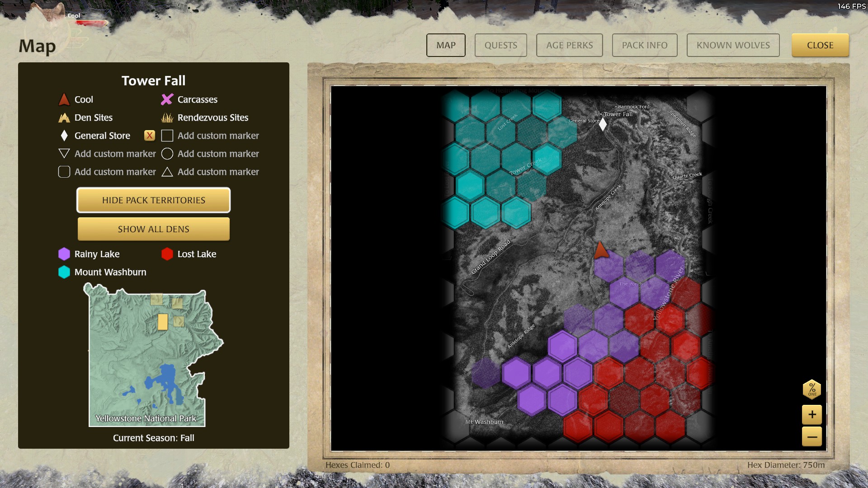Add custom marker with circle icon
This screenshot has width=868, height=488.
click(167, 154)
